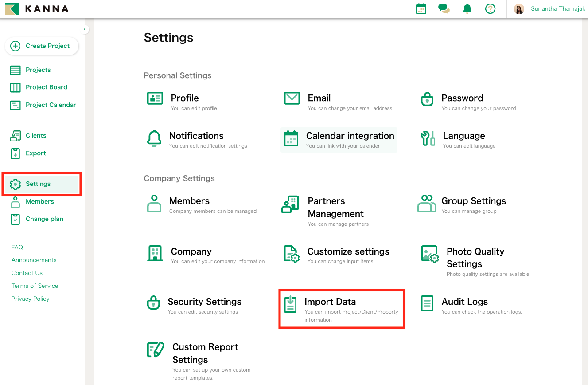The image size is (588, 385).
Task: Open Calendar integration settings
Action: 350,136
